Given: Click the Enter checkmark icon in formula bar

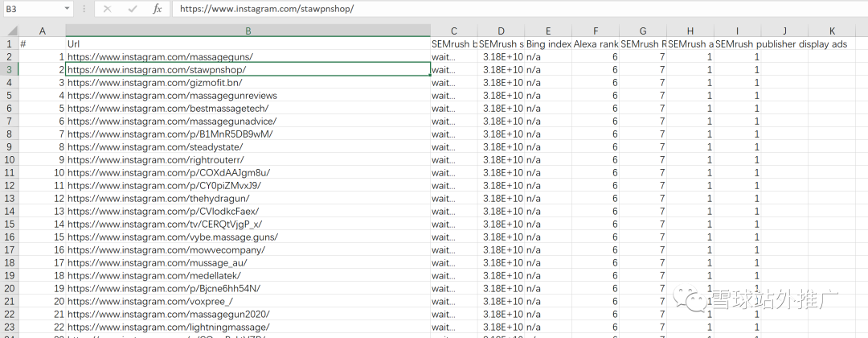Looking at the screenshot, I should pos(133,9).
